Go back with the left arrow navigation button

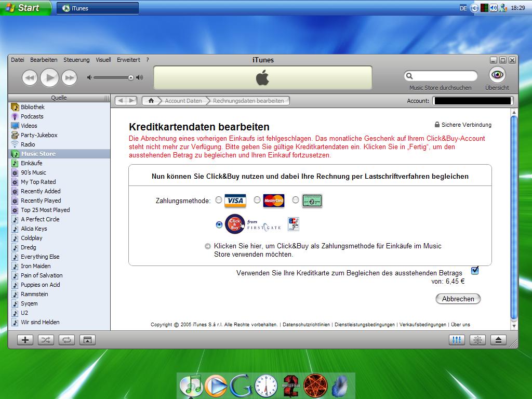point(121,101)
